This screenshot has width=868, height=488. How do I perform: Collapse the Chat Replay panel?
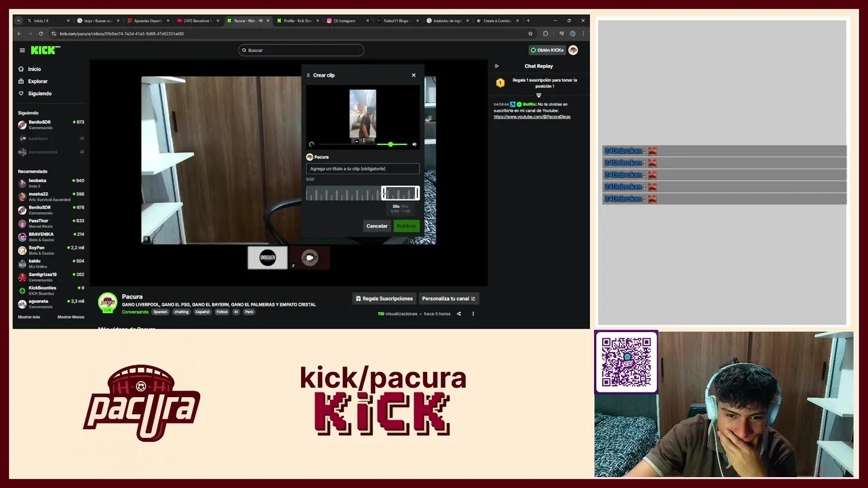click(x=496, y=66)
